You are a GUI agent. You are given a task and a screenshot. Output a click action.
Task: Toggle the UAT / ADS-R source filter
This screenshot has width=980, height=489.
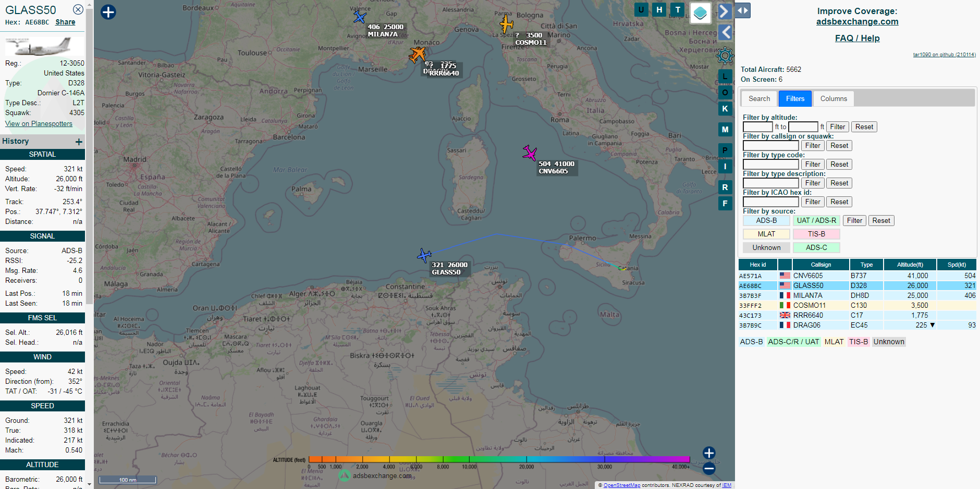pyautogui.click(x=816, y=220)
